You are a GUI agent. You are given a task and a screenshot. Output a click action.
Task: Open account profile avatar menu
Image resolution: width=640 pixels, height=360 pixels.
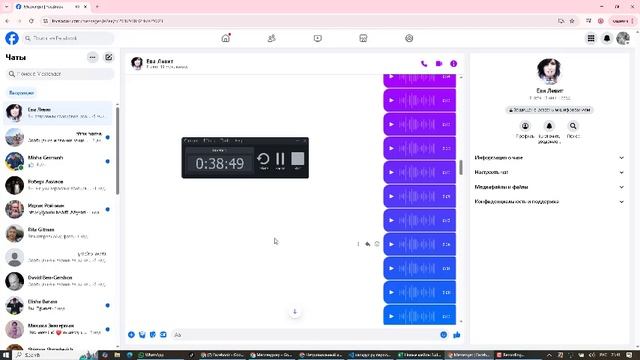point(623,38)
